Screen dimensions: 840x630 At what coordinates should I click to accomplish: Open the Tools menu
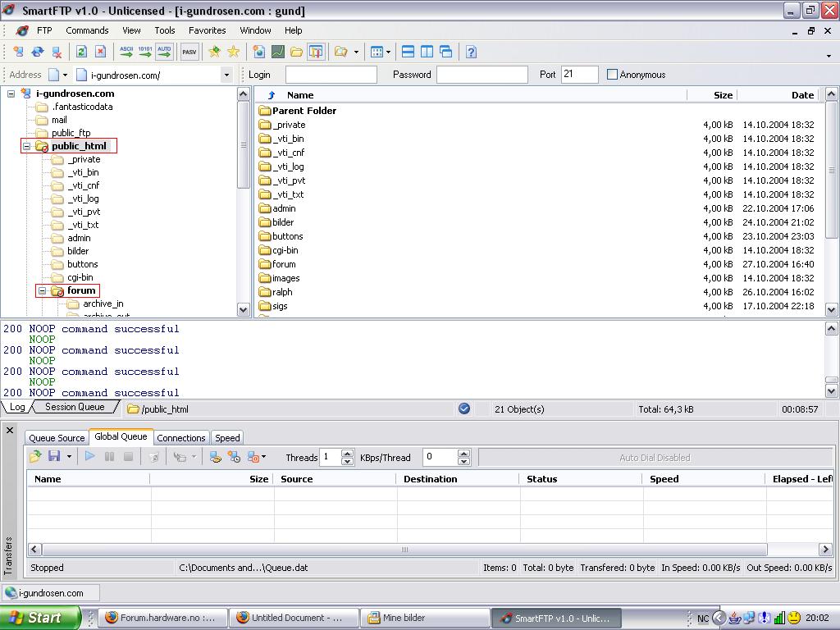[x=164, y=30]
